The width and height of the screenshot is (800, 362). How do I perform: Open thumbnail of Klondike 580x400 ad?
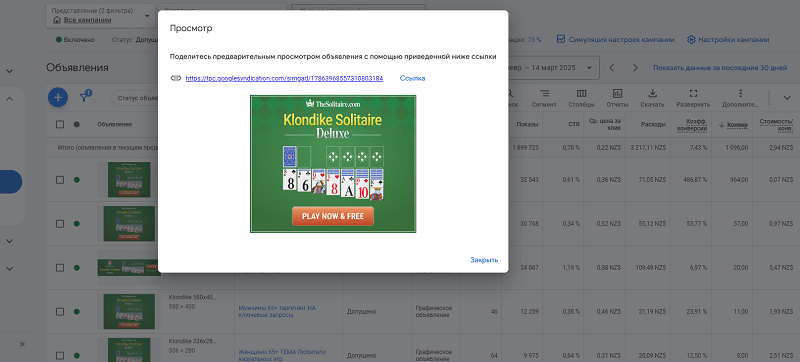pyautogui.click(x=129, y=311)
